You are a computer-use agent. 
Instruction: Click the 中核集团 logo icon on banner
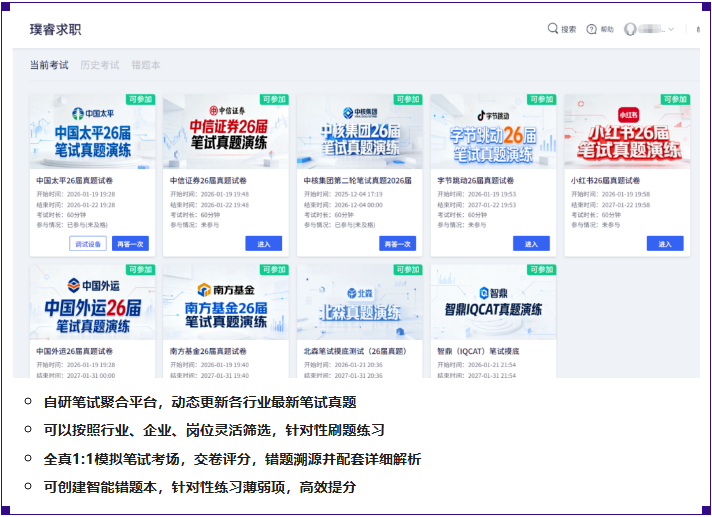[x=348, y=112]
